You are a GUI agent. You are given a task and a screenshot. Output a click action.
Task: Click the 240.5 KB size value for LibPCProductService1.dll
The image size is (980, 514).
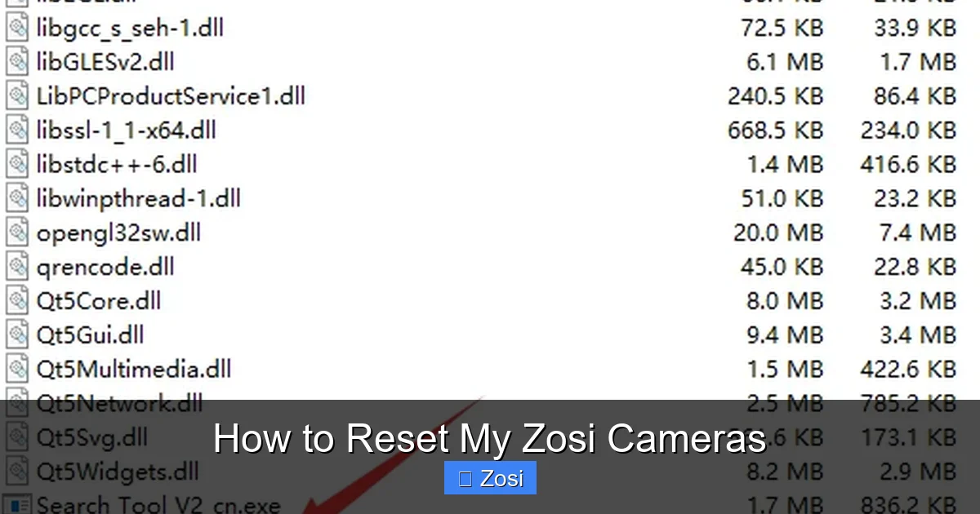pyautogui.click(x=774, y=95)
